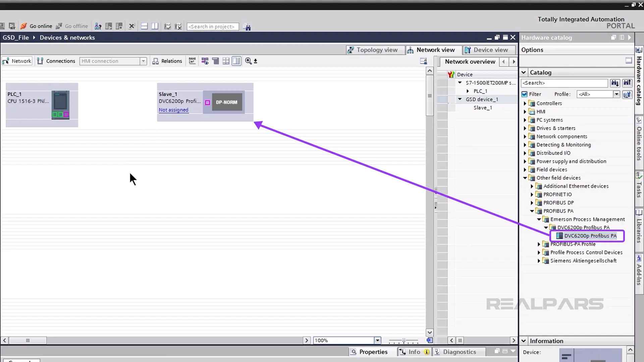The height and width of the screenshot is (362, 644).
Task: Click the Not assigned link
Action: tap(173, 110)
